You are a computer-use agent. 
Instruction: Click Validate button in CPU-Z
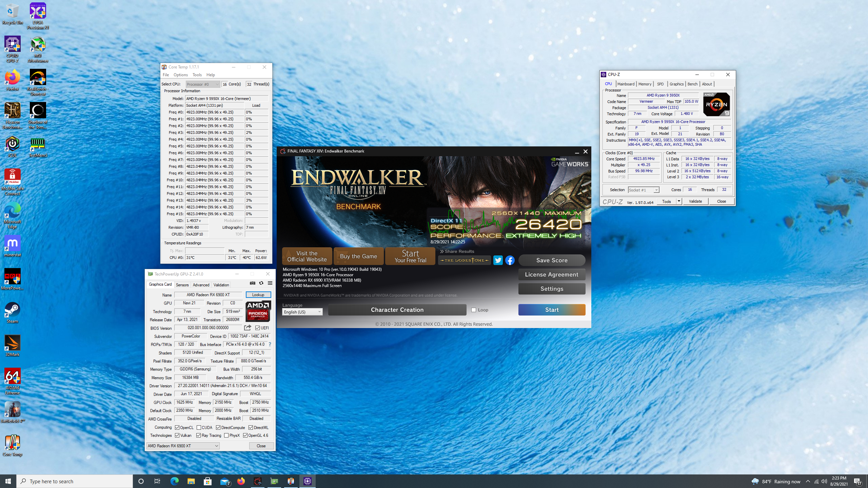(x=695, y=201)
